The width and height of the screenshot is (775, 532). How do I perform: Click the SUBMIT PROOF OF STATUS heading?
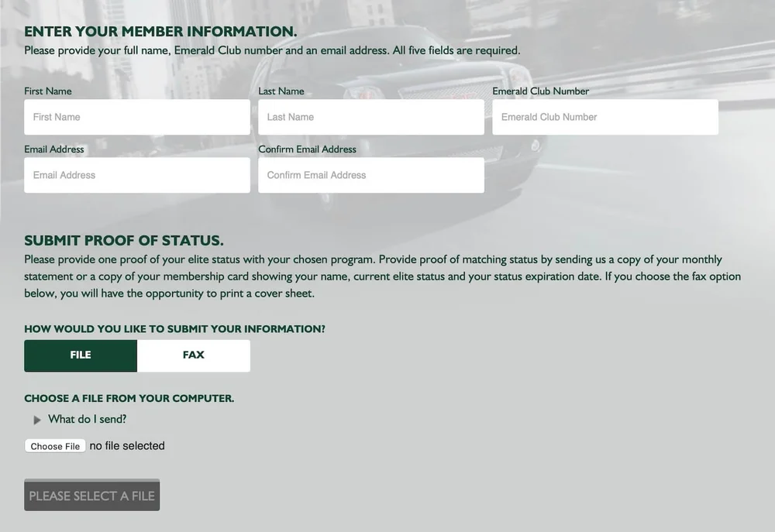tap(122, 240)
